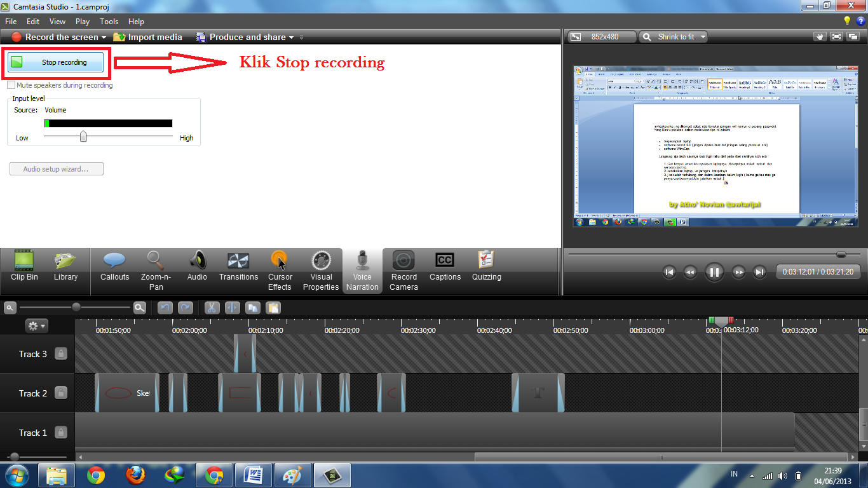Adjust the input level volume slider
Viewport: 868px width, 488px height.
pos(83,137)
